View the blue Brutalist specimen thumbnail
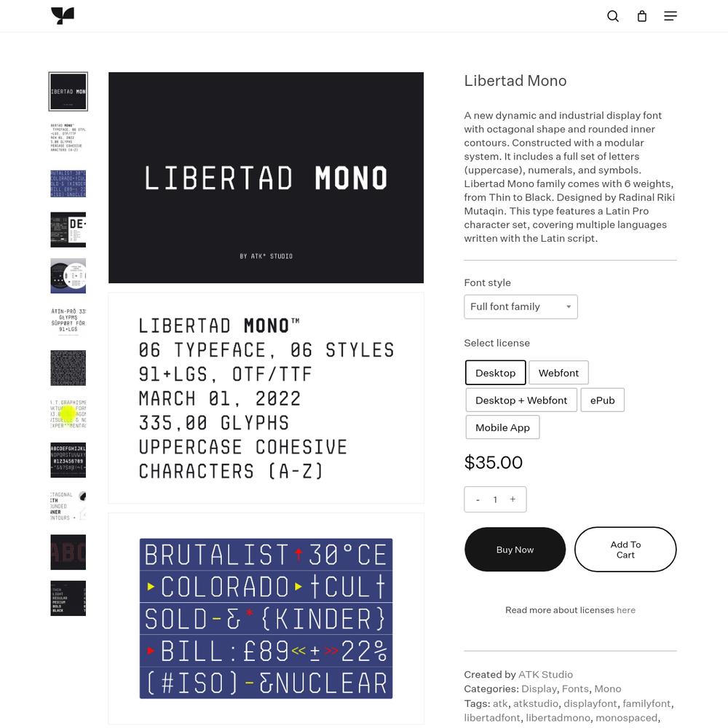The width and height of the screenshot is (728, 728). tap(68, 183)
